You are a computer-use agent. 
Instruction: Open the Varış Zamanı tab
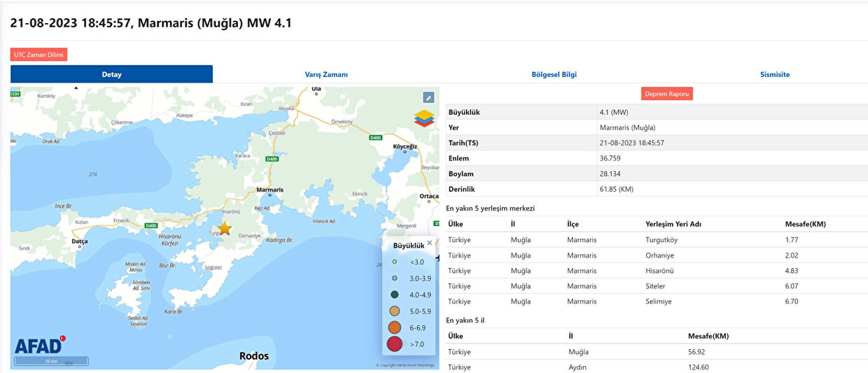point(326,74)
